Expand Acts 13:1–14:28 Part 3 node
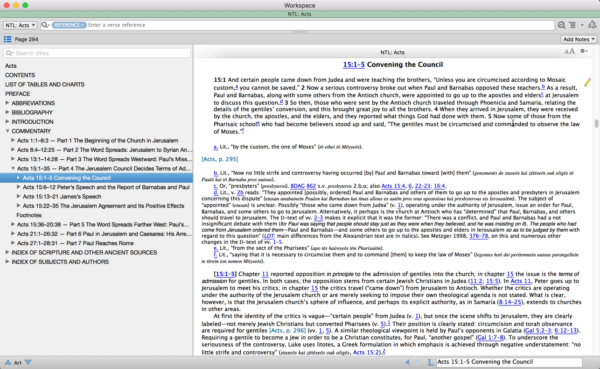The image size is (600, 369). pos(13,159)
